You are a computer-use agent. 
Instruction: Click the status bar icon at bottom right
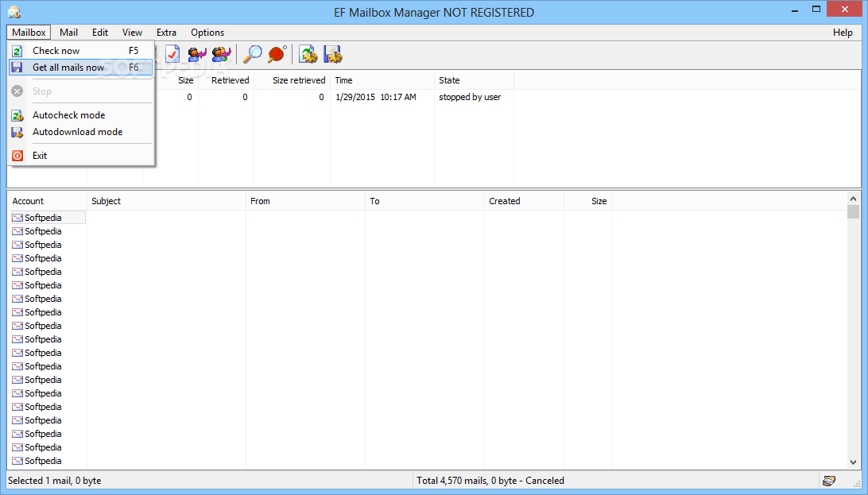tap(829, 481)
